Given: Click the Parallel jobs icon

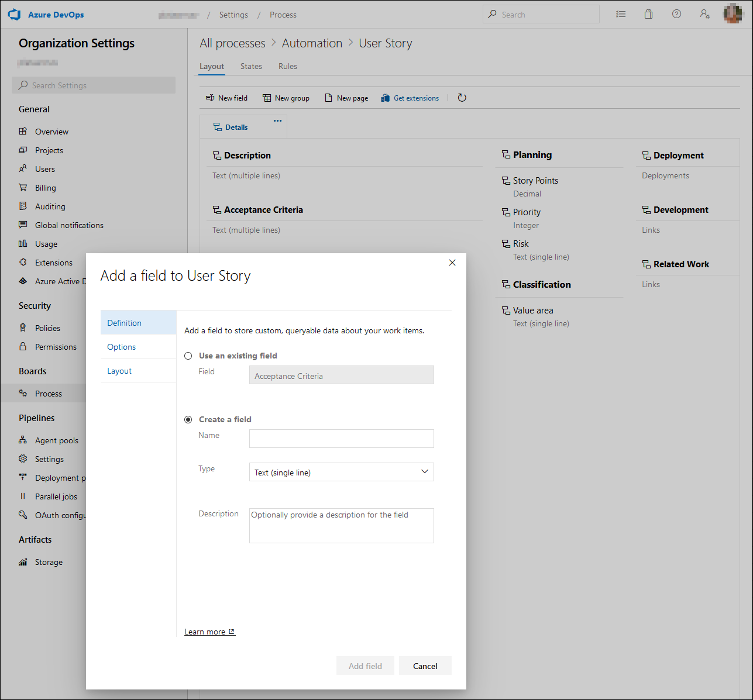Looking at the screenshot, I should tap(23, 496).
